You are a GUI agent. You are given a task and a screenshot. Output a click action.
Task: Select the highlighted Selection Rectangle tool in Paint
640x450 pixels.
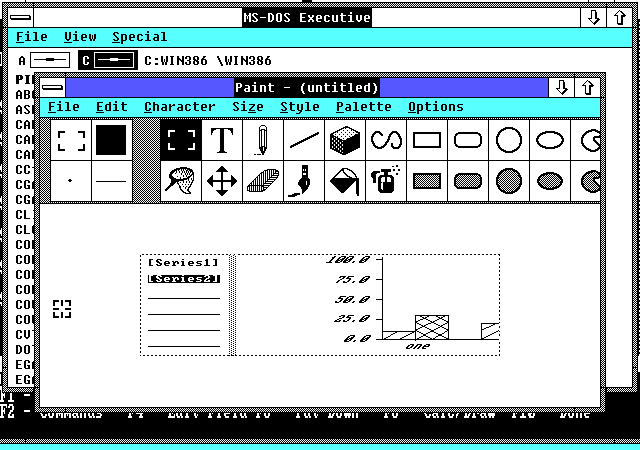181,140
